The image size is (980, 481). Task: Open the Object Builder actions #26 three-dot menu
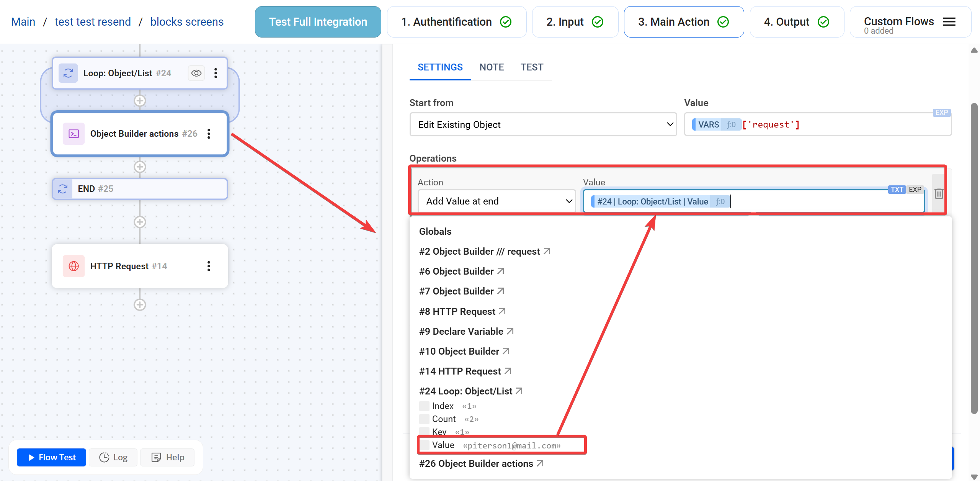click(x=209, y=134)
